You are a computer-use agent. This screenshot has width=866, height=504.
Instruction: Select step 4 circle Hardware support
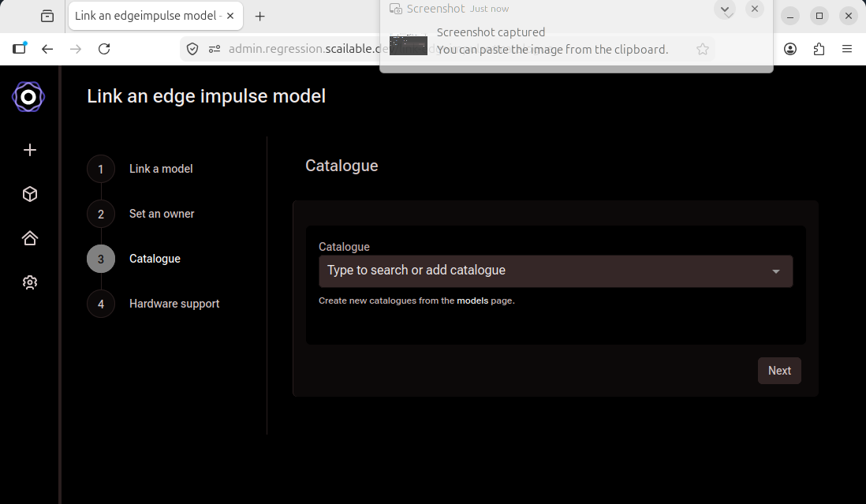coord(100,304)
